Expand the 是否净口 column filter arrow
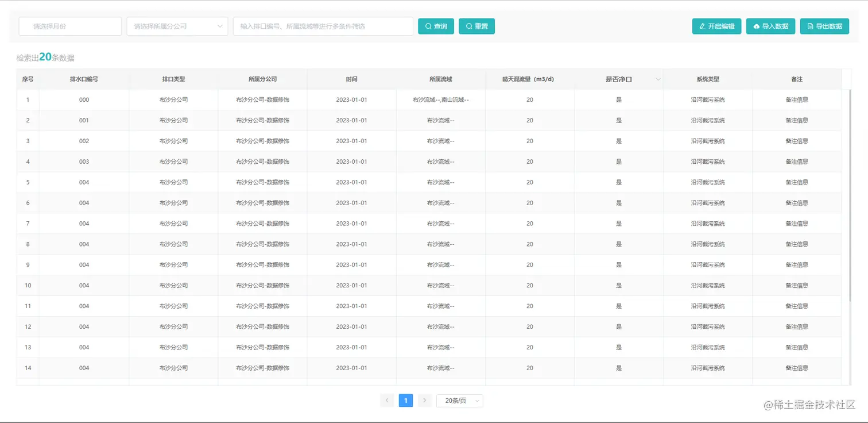This screenshot has width=868, height=423. pos(658,79)
